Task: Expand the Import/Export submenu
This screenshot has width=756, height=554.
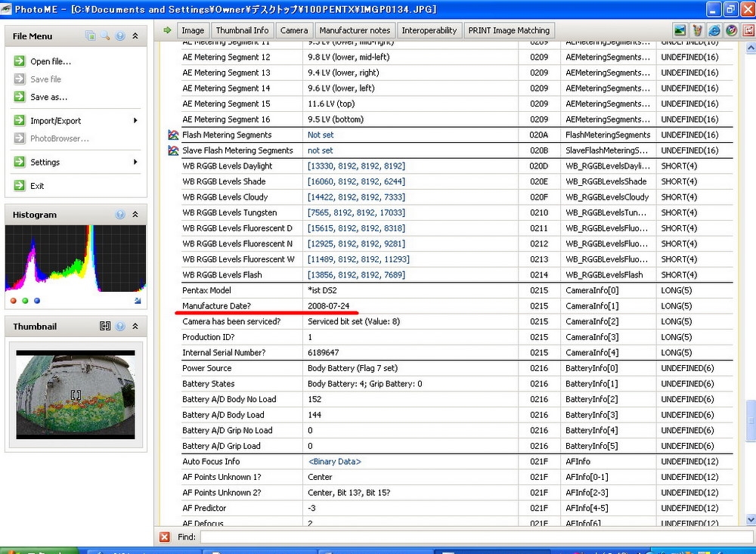Action: click(135, 121)
